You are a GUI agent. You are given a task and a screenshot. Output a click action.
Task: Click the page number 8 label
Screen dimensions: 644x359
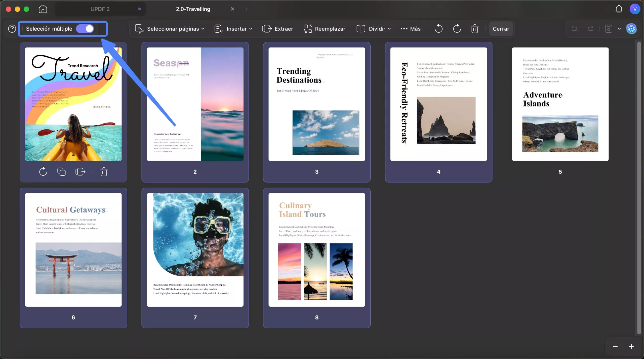pos(317,317)
